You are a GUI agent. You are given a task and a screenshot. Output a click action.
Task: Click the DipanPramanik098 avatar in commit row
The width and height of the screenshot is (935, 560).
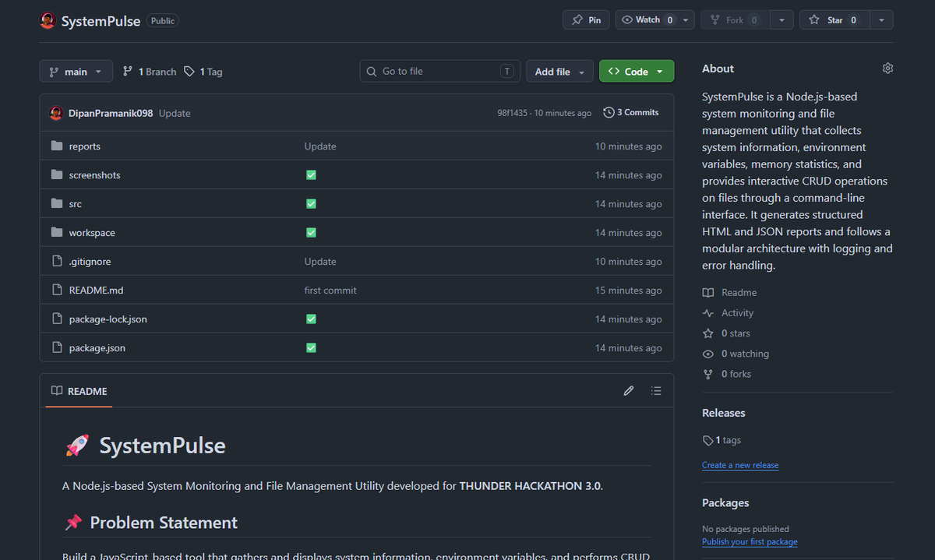pyautogui.click(x=56, y=113)
